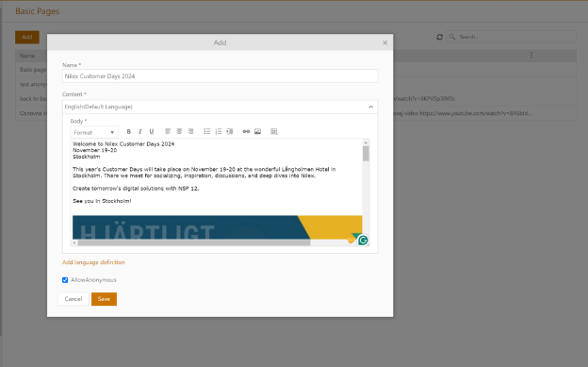The image size is (588, 367).
Task: Align body text to the right
Action: (x=190, y=131)
